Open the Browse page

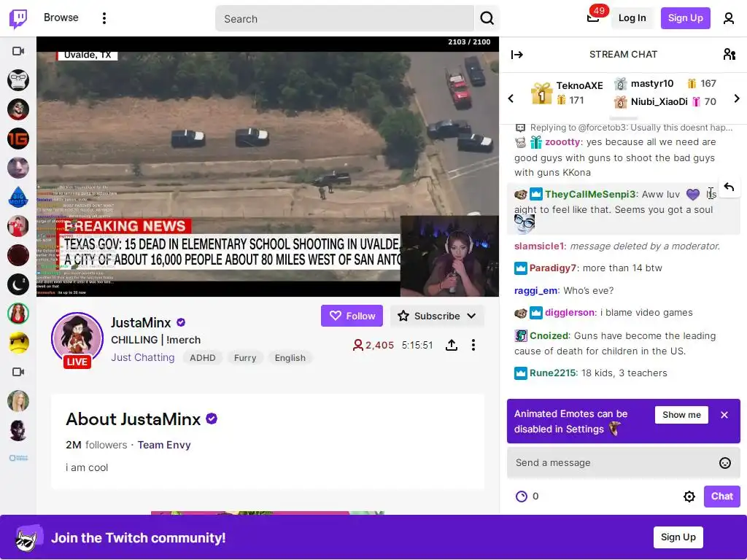click(61, 17)
